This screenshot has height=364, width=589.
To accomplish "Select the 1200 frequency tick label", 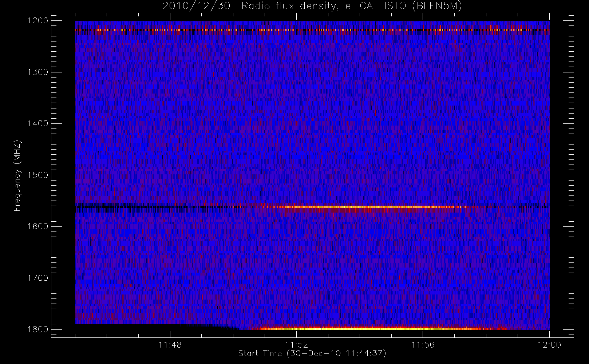I will point(38,21).
